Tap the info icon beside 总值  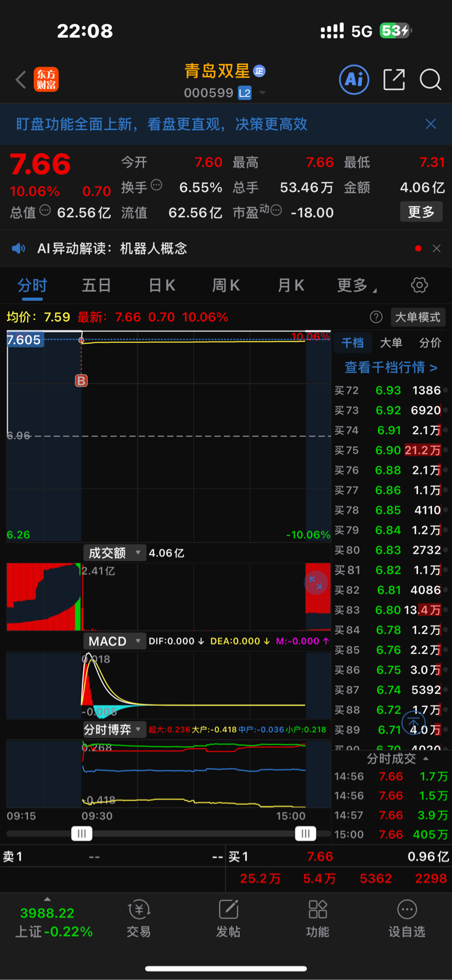(45, 210)
